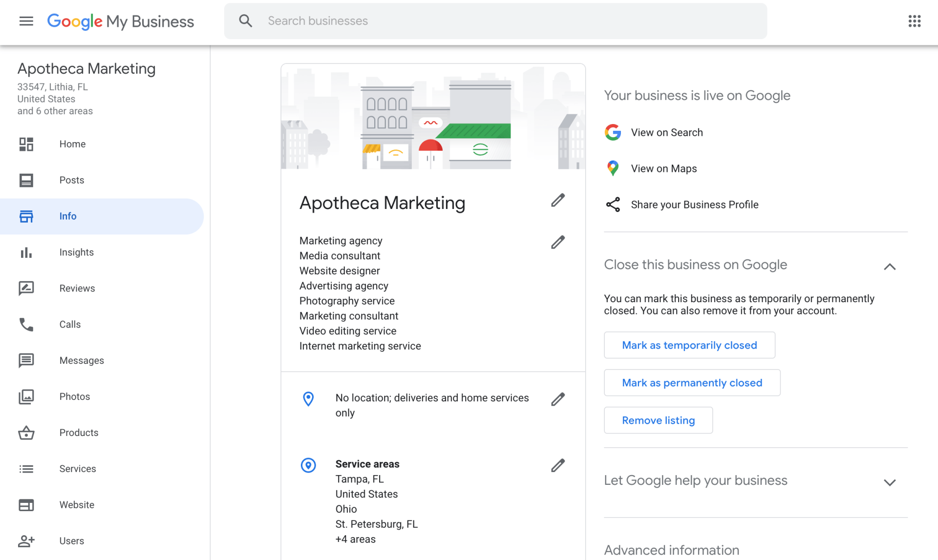Click the location pin icon
The width and height of the screenshot is (938, 560).
click(x=308, y=399)
